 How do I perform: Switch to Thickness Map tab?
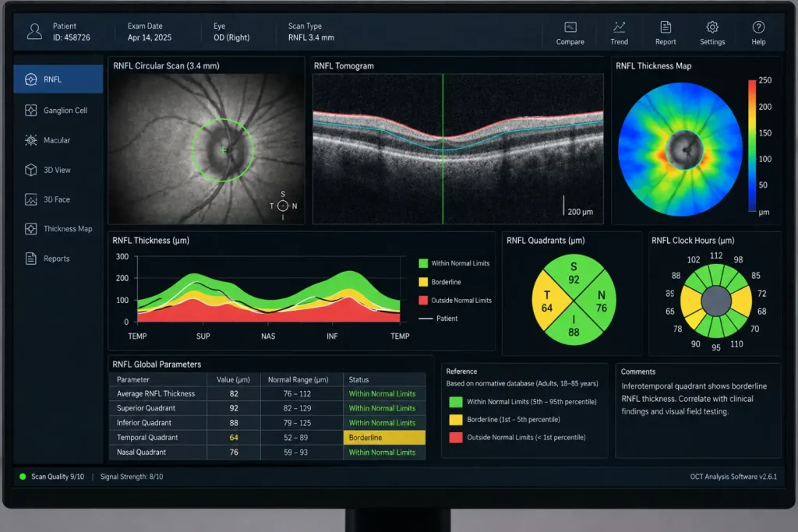click(58, 229)
